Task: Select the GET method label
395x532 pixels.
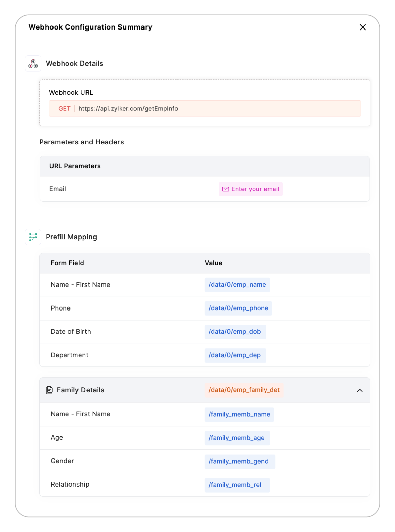Action: pos(64,108)
